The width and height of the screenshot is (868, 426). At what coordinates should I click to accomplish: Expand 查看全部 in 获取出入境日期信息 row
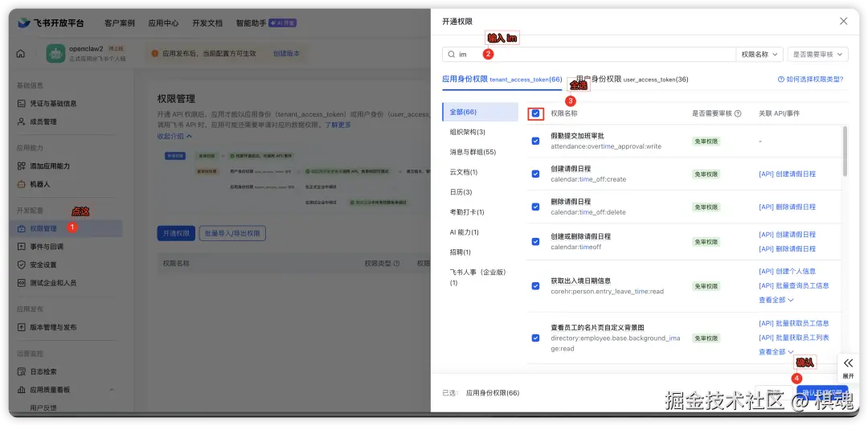[x=776, y=300]
